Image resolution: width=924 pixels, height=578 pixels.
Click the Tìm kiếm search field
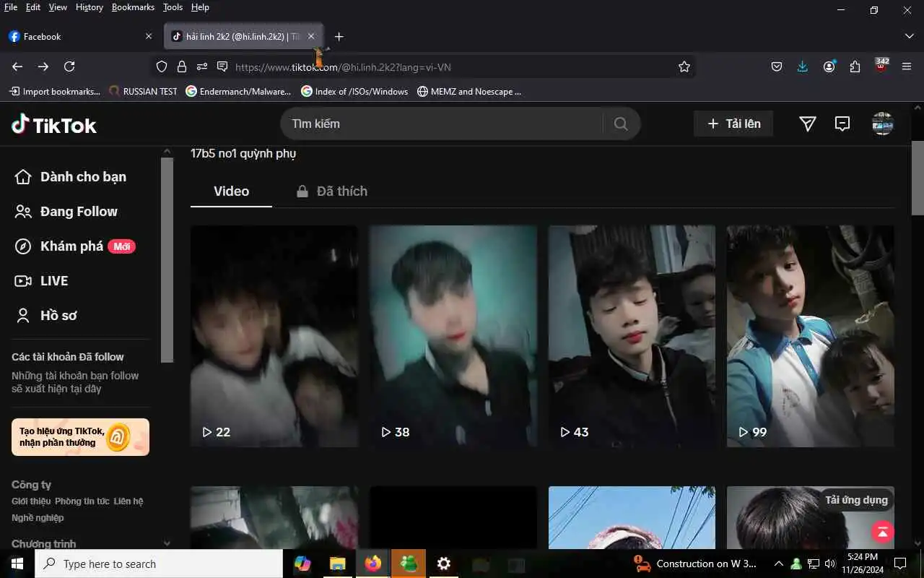click(442, 124)
